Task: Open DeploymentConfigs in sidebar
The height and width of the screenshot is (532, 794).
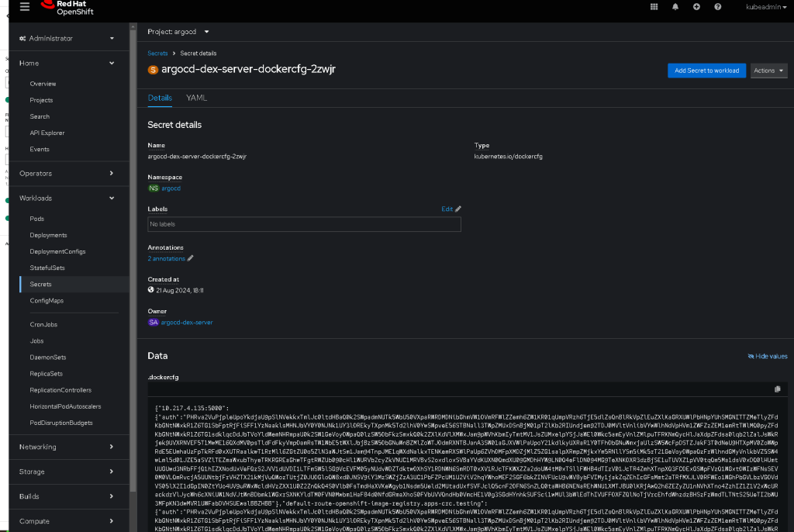Action: click(x=57, y=251)
